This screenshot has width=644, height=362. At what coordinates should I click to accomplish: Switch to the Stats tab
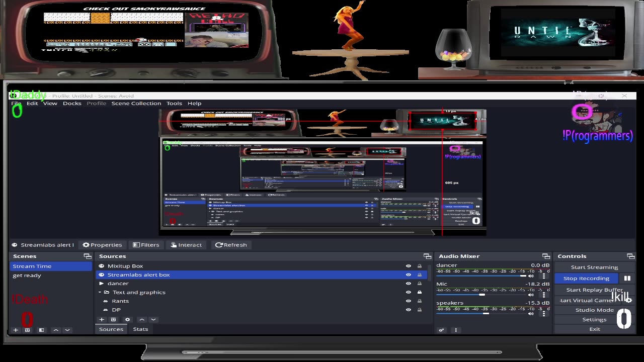pos(140,329)
